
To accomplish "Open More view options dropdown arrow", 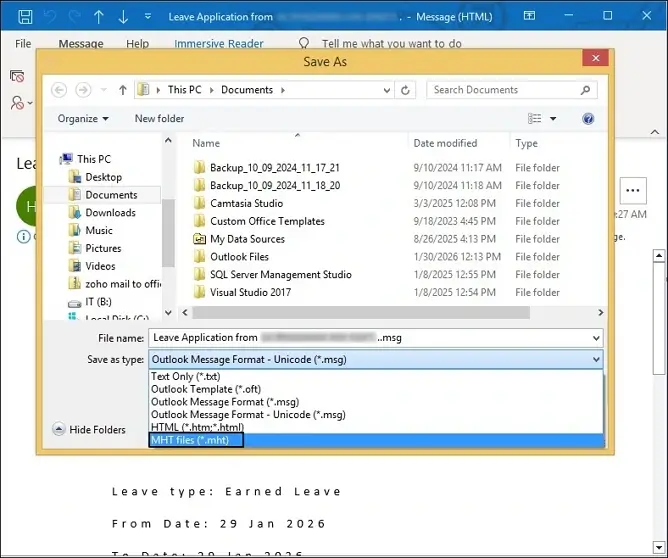I will click(553, 118).
